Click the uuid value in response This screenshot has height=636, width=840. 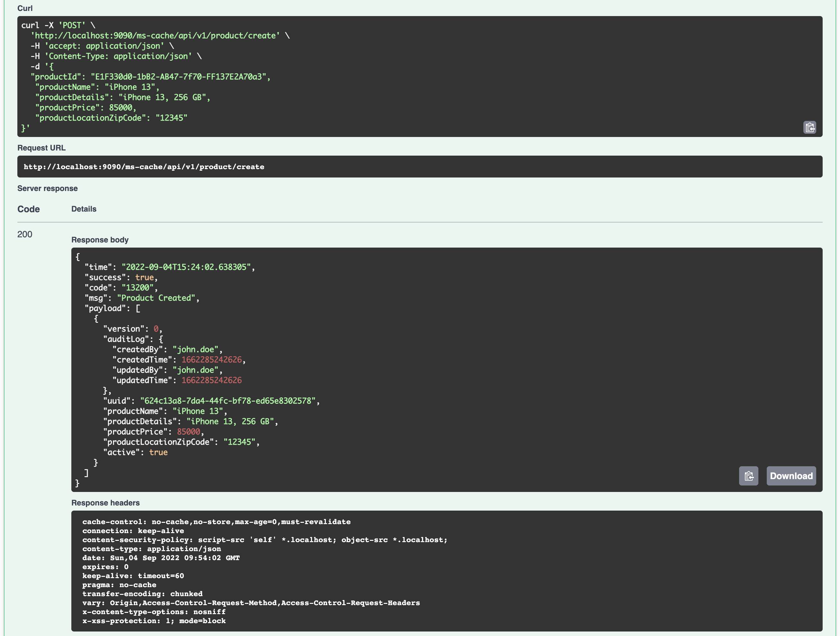point(228,401)
